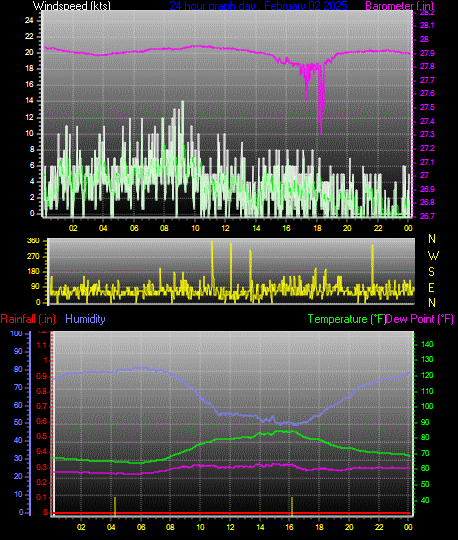Image resolution: width=458 pixels, height=540 pixels.
Task: Click the "90" value on wind direction axis
Action: click(35, 287)
